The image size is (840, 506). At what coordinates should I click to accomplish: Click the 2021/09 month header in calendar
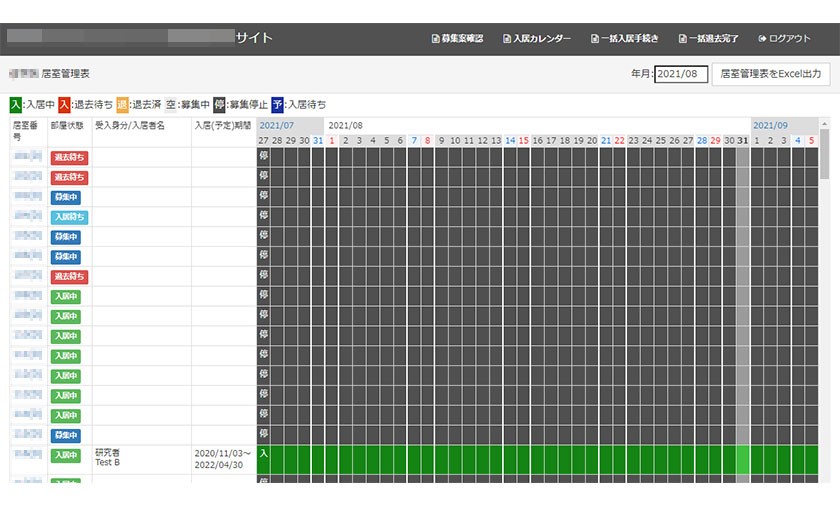[x=770, y=125]
